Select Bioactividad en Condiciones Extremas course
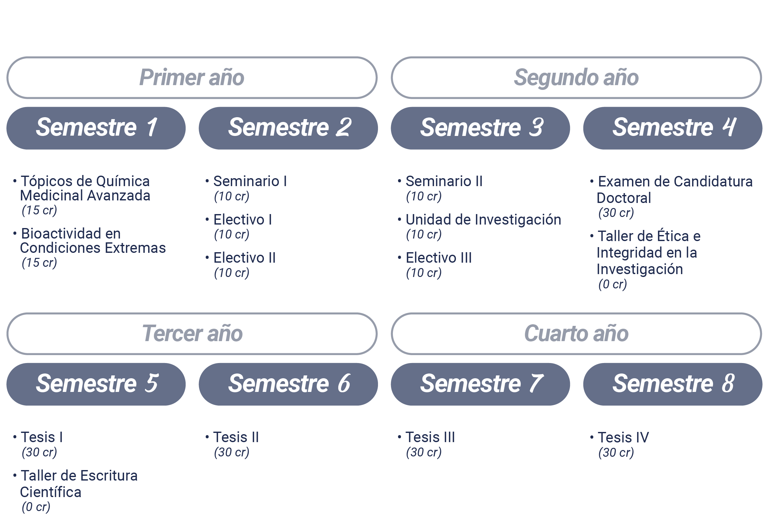769x532 pixels. point(93,241)
